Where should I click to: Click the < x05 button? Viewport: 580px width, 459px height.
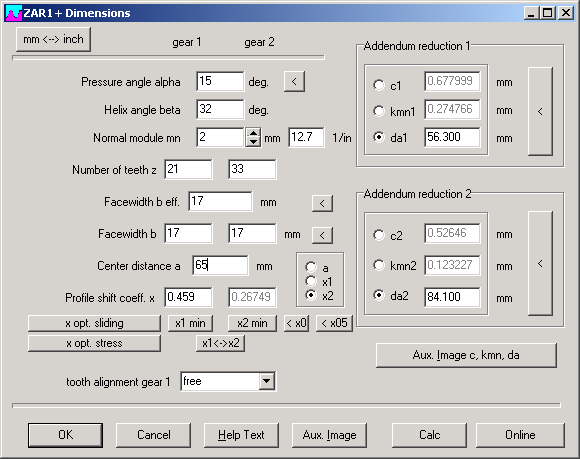[334, 323]
